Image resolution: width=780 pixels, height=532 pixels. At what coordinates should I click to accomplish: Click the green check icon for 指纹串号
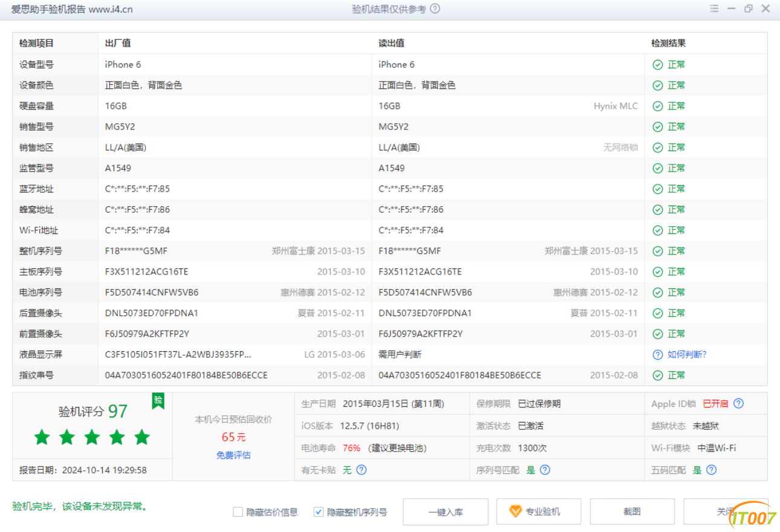658,375
